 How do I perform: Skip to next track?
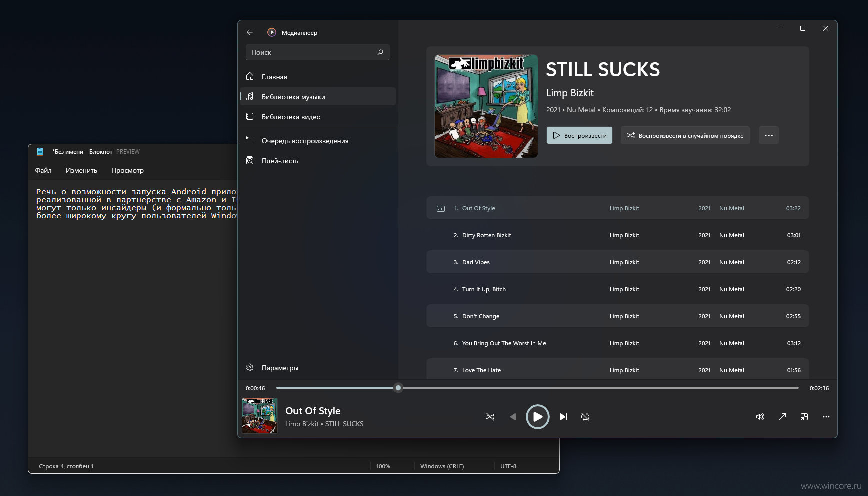[x=563, y=417]
